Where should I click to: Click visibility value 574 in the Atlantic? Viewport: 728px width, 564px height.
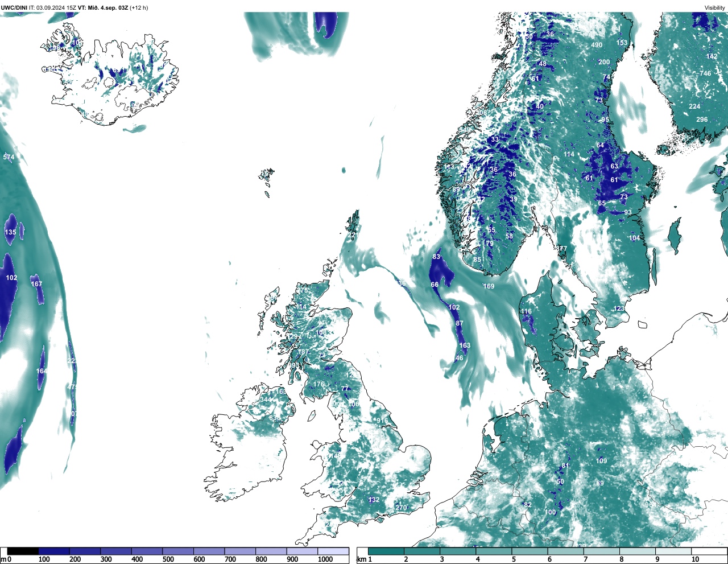[9, 157]
